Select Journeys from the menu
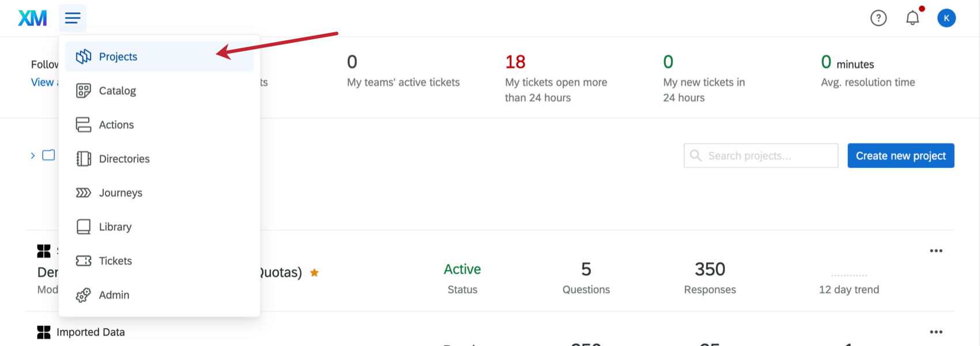Image resolution: width=980 pixels, height=346 pixels. (159, 193)
